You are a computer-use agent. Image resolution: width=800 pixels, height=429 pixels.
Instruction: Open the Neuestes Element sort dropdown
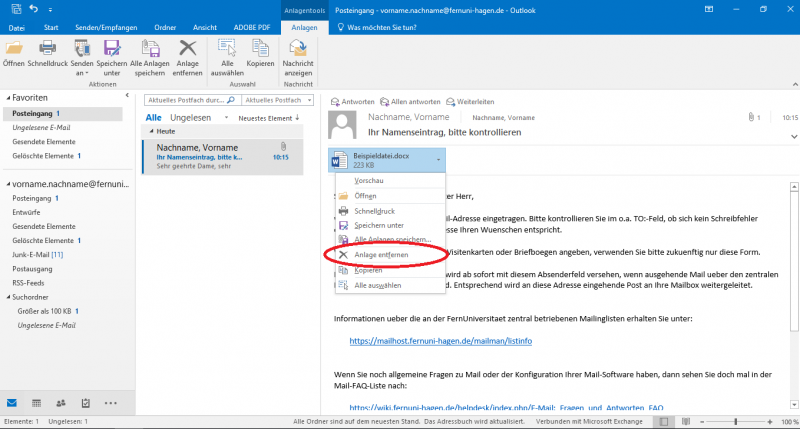coord(269,118)
